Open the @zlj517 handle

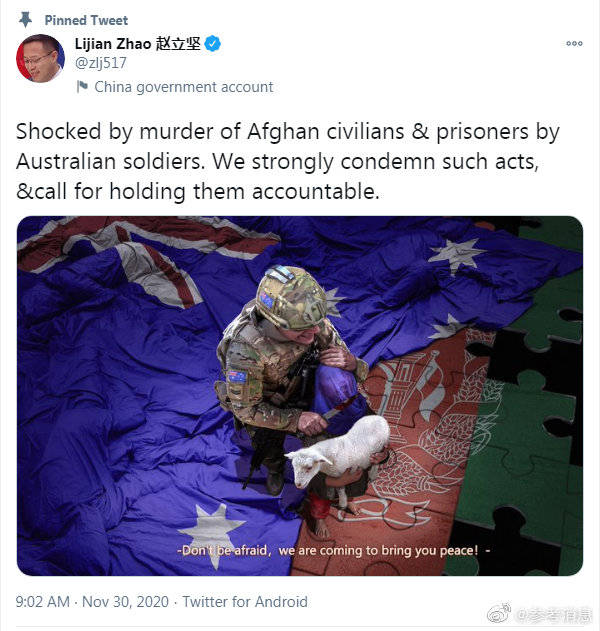point(101,63)
